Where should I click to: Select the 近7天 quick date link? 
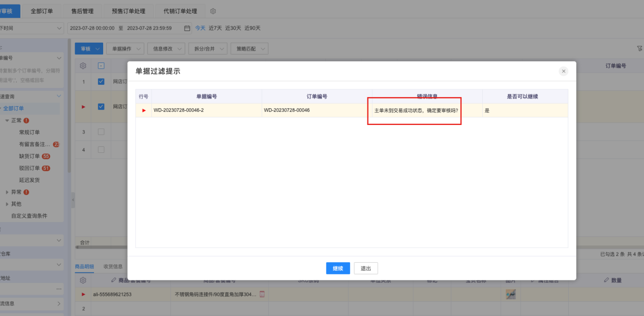[215, 28]
